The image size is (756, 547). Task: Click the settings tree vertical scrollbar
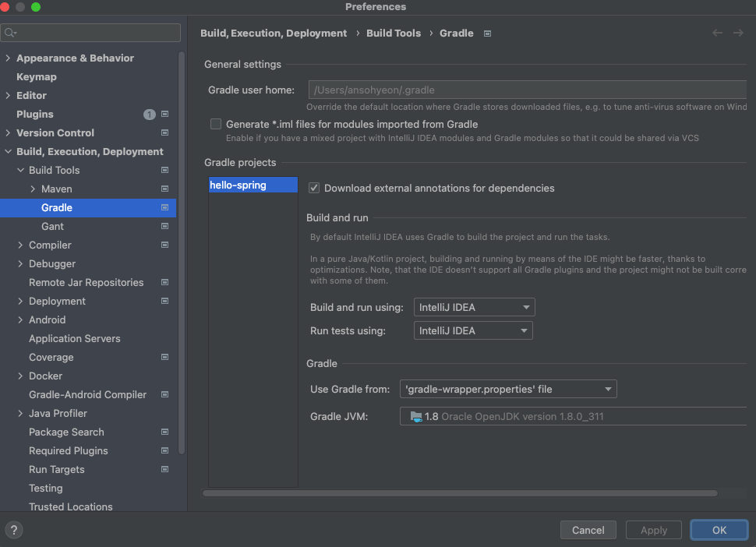(x=182, y=253)
